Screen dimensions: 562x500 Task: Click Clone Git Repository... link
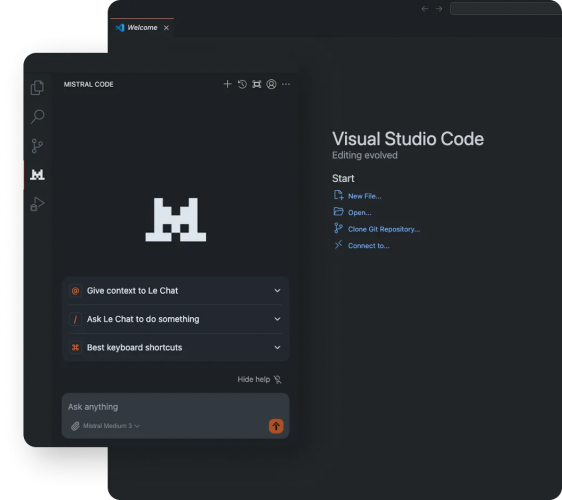tap(384, 229)
